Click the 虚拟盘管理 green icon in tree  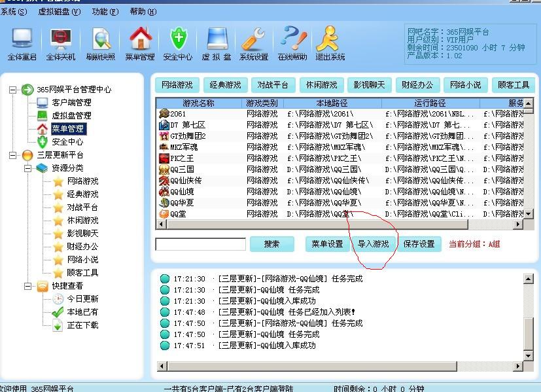pyautogui.click(x=43, y=116)
